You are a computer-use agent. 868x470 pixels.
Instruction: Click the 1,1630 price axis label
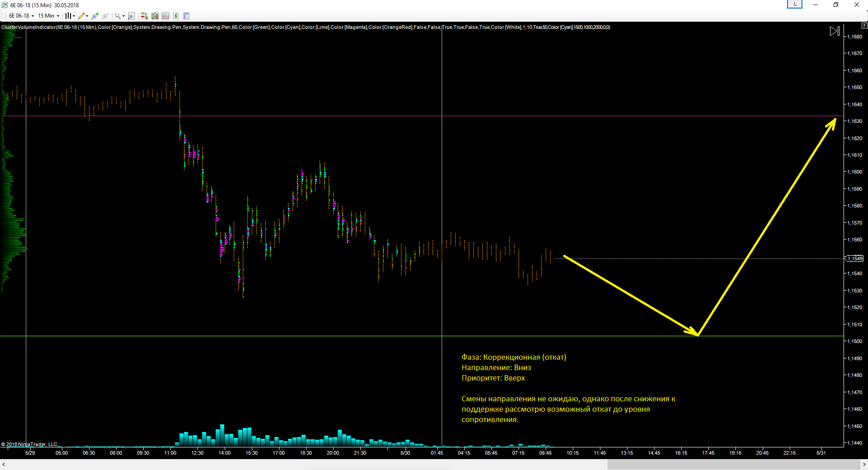click(854, 121)
